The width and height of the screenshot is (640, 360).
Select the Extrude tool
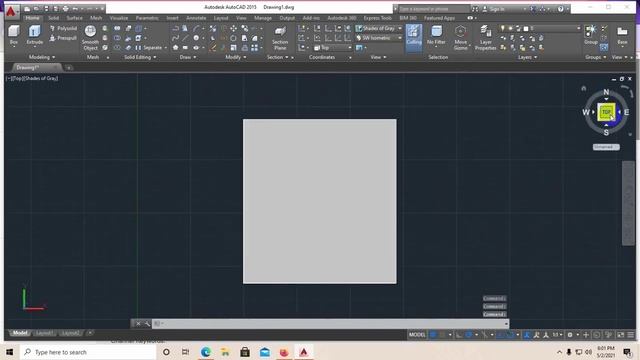pyautogui.click(x=35, y=35)
